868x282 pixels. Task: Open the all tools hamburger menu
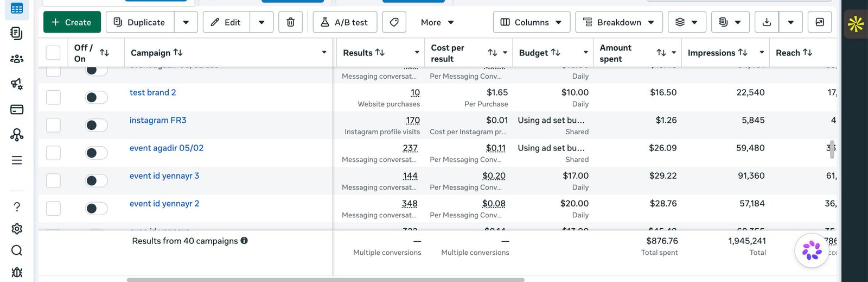coord(17,160)
